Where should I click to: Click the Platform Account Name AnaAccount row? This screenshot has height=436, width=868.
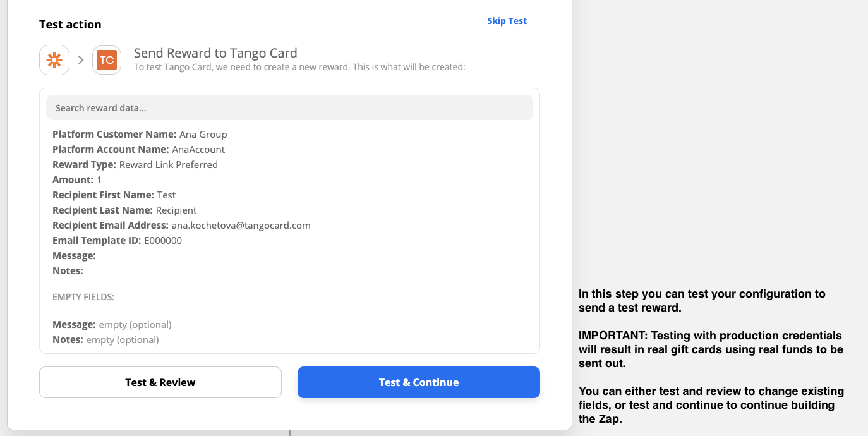(138, 149)
